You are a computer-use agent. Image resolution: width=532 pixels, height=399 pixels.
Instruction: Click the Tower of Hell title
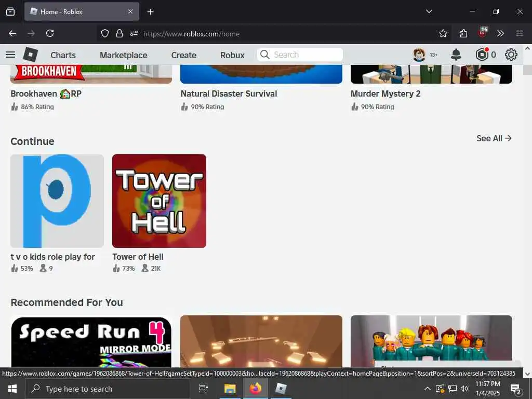pyautogui.click(x=138, y=257)
